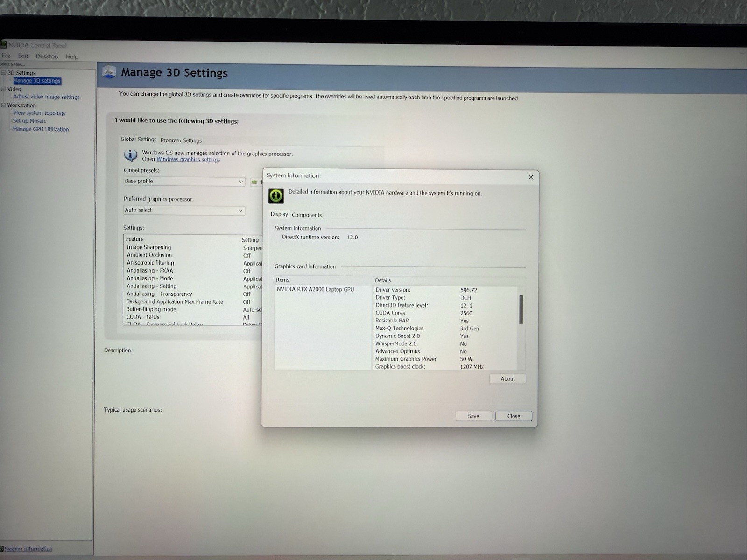Click the Dynamic Boost 2.0 label
The width and height of the screenshot is (747, 560).
point(398,336)
